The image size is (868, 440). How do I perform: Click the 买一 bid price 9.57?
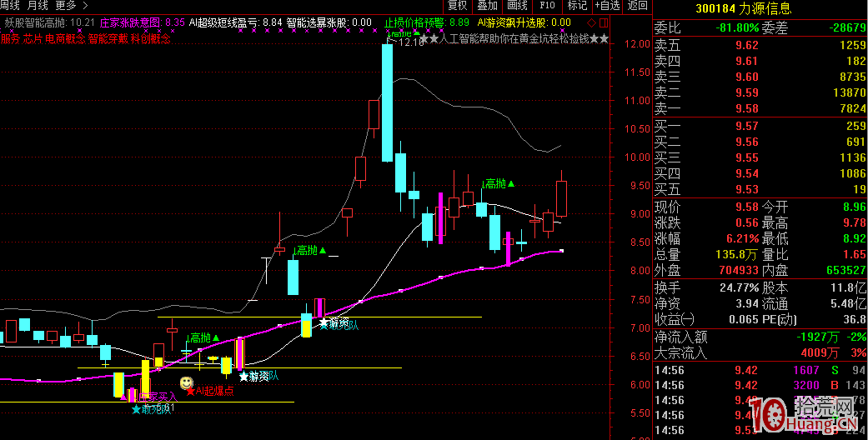[x=747, y=126]
